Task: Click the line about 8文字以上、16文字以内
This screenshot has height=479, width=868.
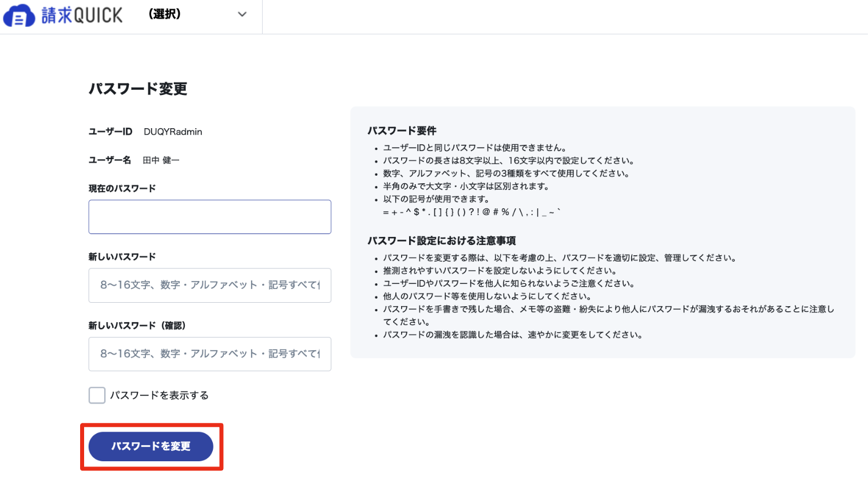Action: tap(509, 161)
